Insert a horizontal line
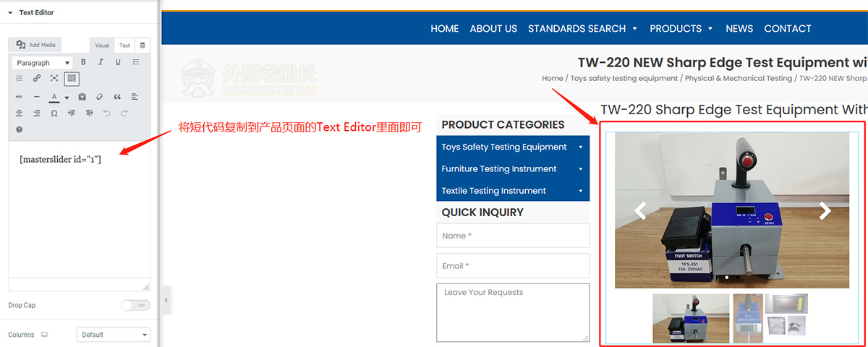Screen dimensions: 868x347 click(37, 97)
